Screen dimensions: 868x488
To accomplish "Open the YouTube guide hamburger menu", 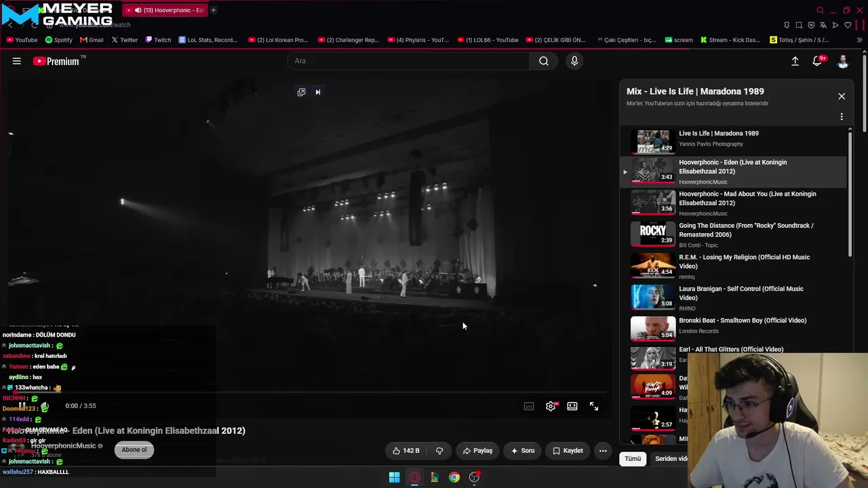I will pos(17,61).
